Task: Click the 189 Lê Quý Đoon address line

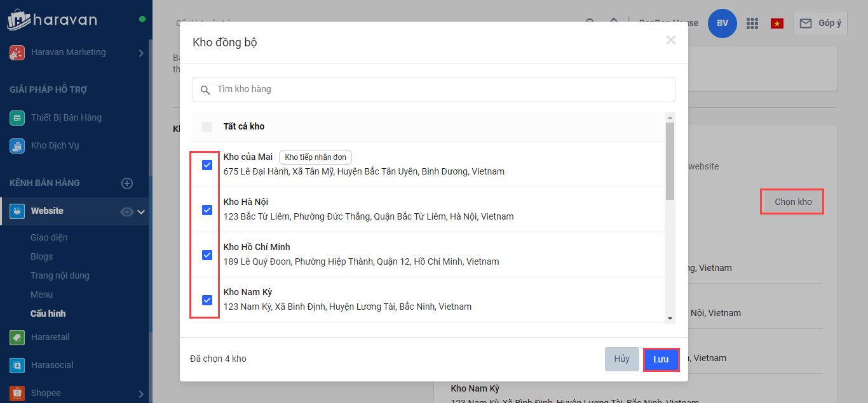Action: (362, 261)
